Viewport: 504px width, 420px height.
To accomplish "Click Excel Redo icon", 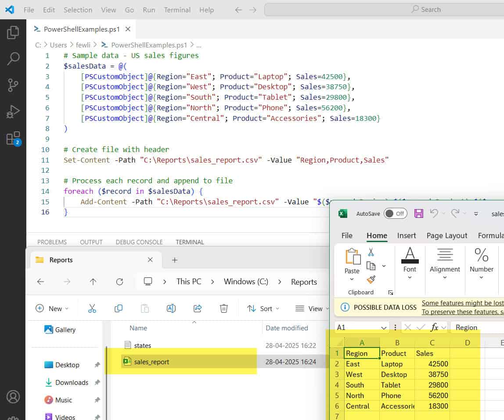I will 455,213.
